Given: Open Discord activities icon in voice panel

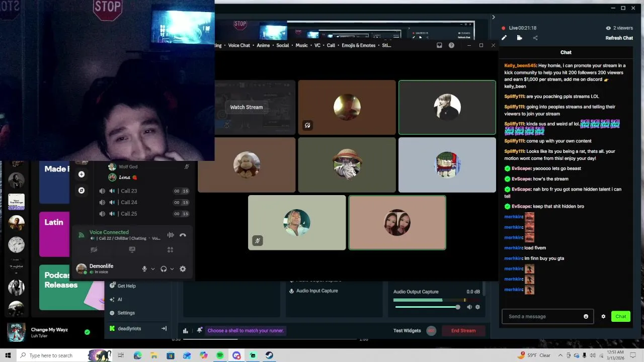Looking at the screenshot, I should click(x=170, y=249).
